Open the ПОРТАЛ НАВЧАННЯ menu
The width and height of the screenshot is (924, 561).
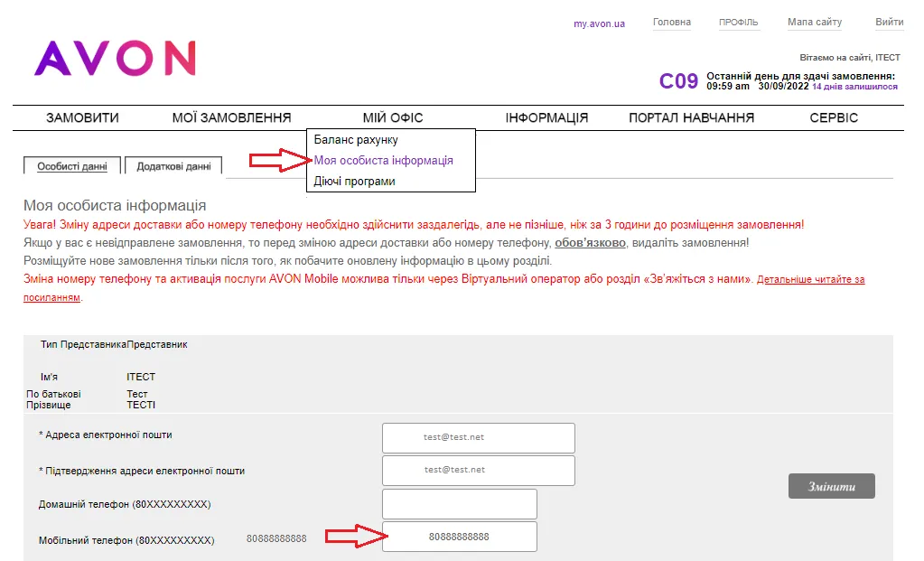point(692,117)
